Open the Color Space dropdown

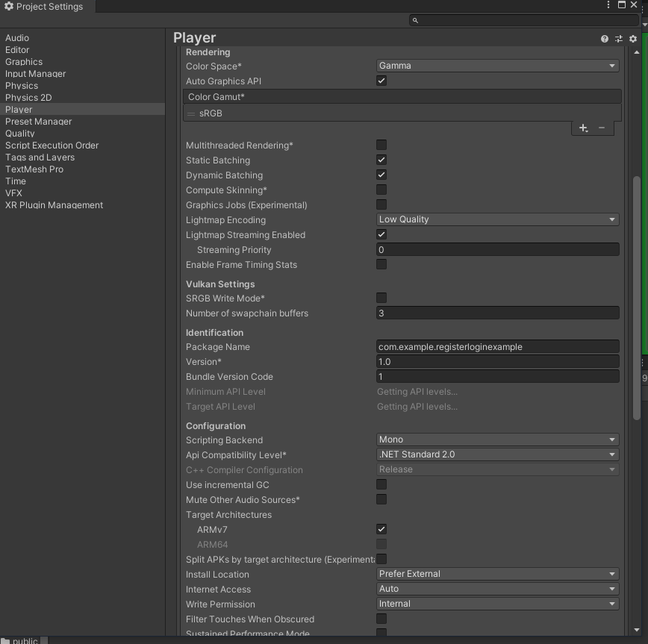click(496, 66)
